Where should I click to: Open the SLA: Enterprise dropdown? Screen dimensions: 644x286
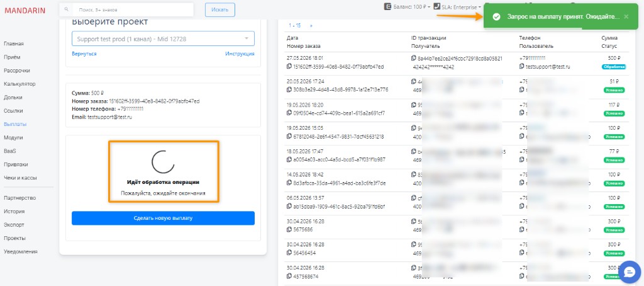(462, 7)
